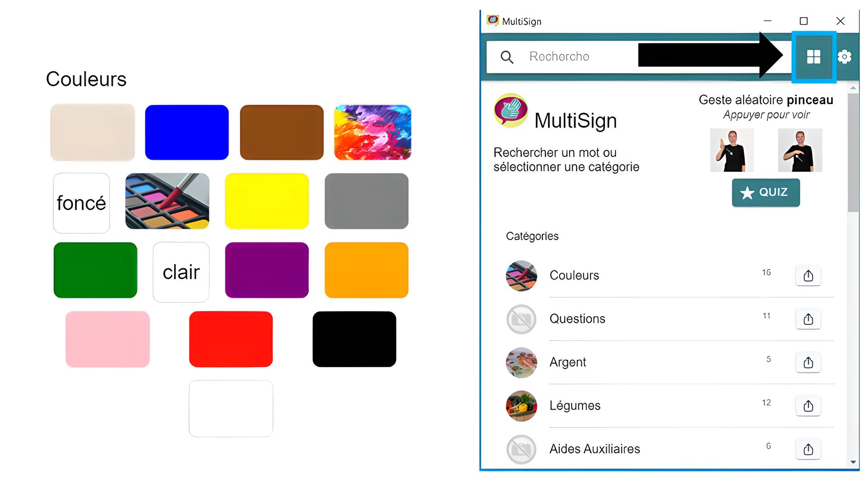
Task: Click the clair word card
Action: [181, 272]
